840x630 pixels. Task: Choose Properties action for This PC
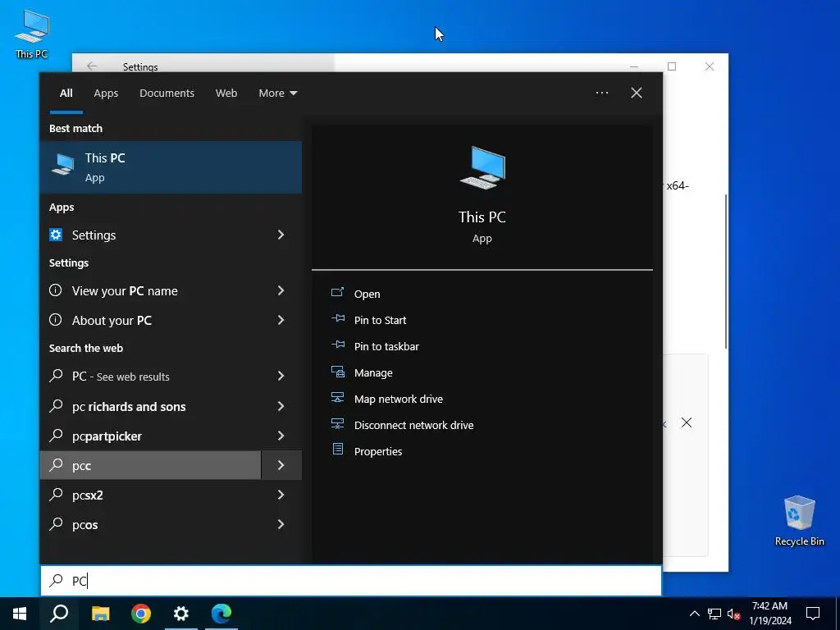coord(377,451)
